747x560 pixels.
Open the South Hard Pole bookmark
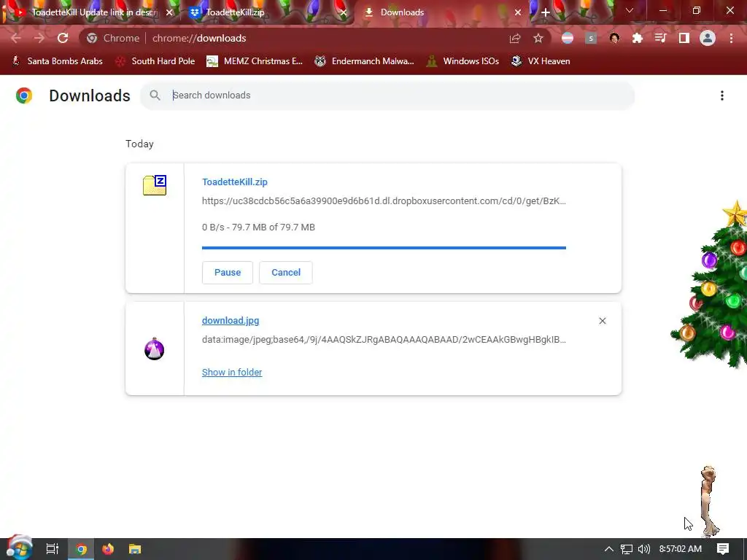click(x=156, y=61)
